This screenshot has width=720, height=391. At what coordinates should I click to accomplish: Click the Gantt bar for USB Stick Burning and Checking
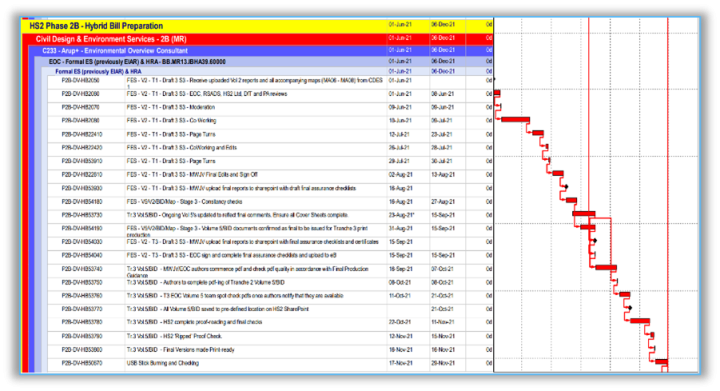coord(661,362)
